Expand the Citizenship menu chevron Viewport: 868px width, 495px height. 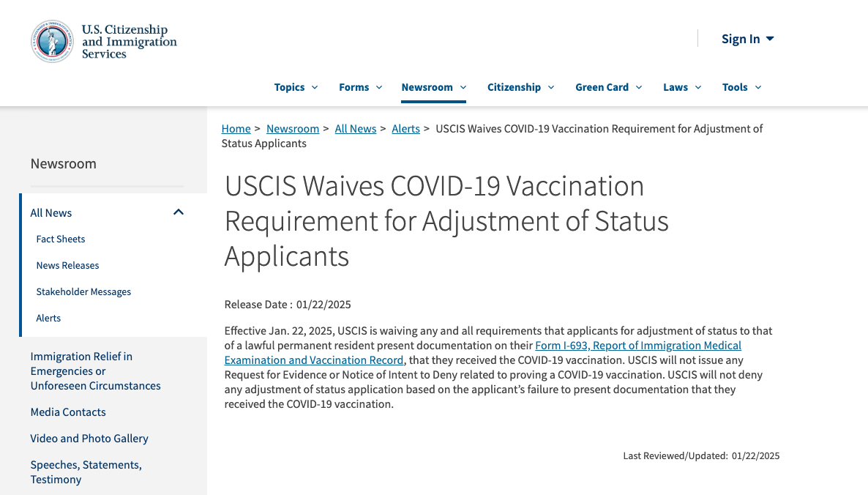[x=551, y=87]
